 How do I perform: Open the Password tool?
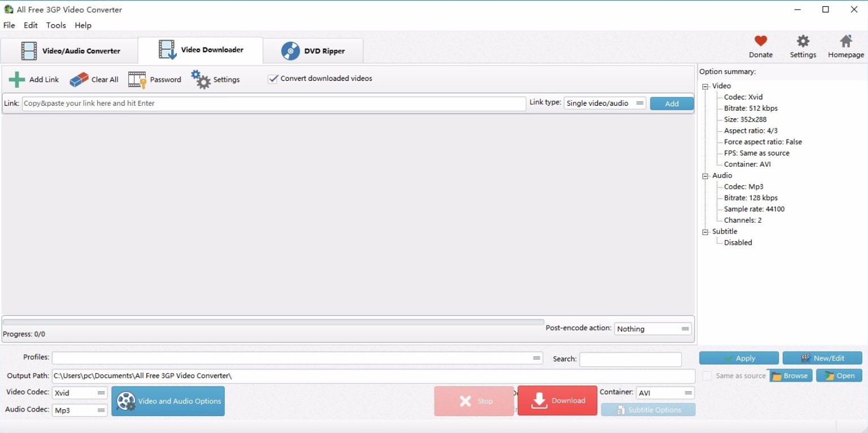click(136, 79)
